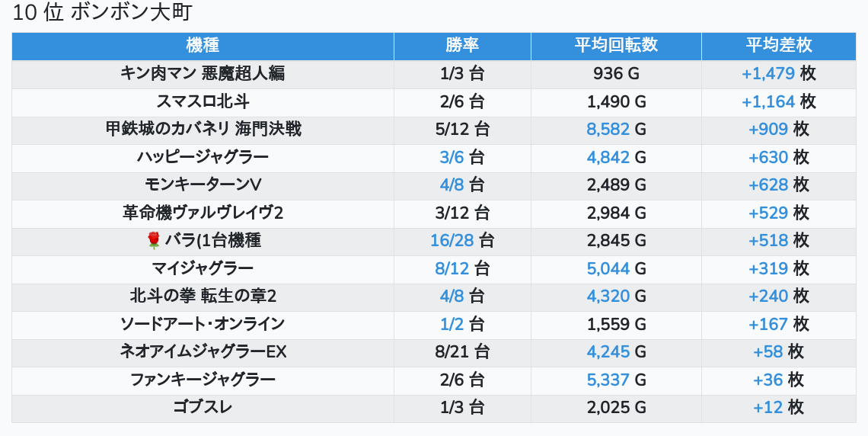The height and width of the screenshot is (436, 868).
Task: Click the rose icon beside バラ
Action: point(153,241)
